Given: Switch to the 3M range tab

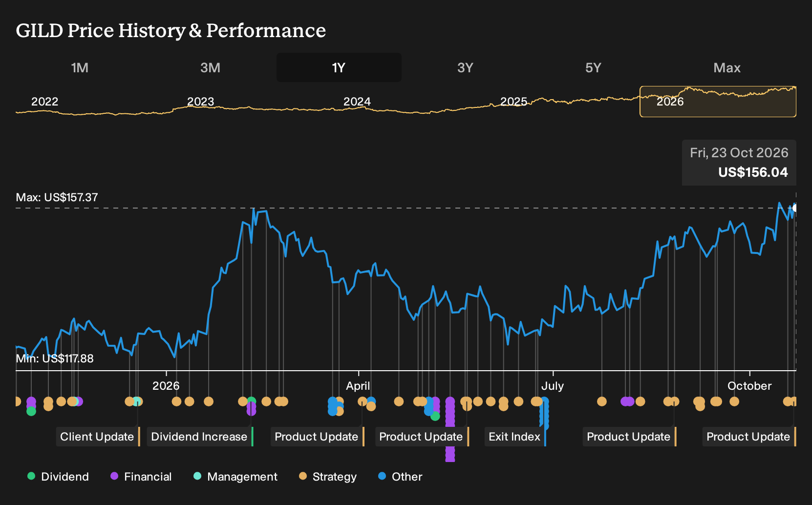Looking at the screenshot, I should click(x=210, y=67).
